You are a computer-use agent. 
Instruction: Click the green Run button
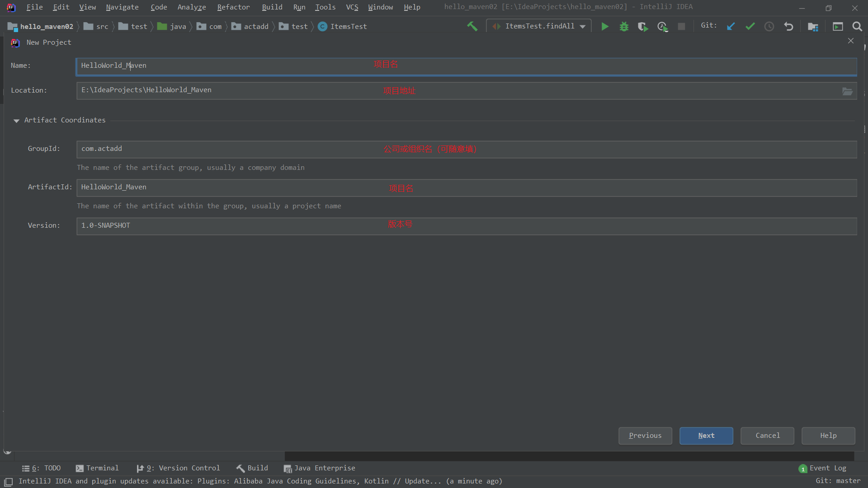click(x=604, y=27)
